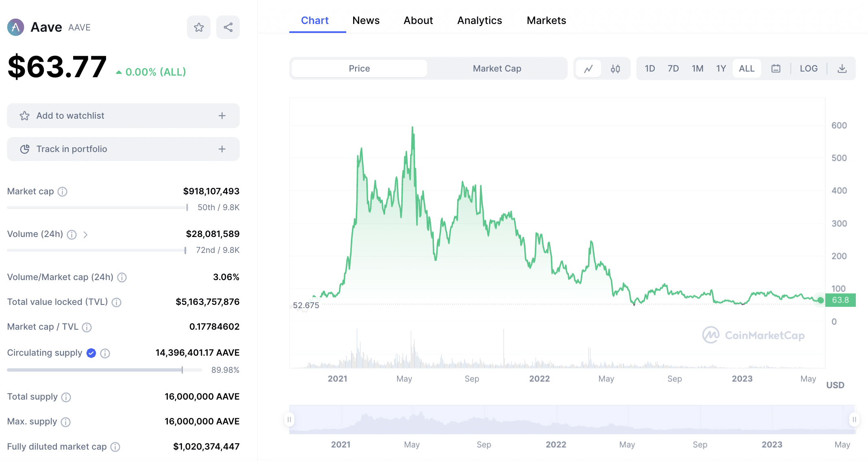Click the $5,163,757,876 TVL value
Viewport: 868px width, 461px height.
coord(208,302)
